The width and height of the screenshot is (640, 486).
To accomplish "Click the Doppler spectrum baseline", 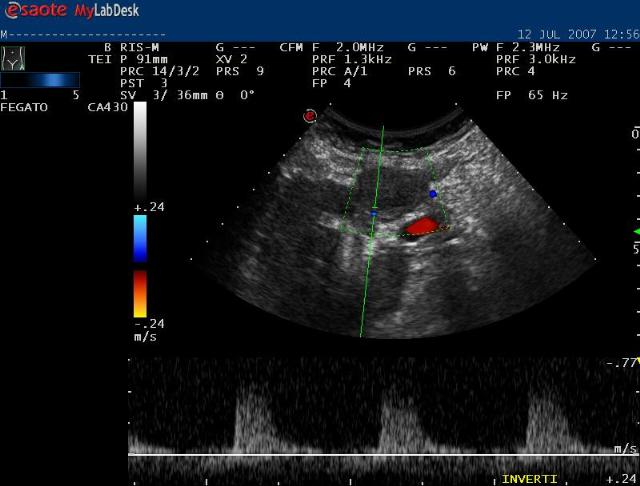I will 370,456.
